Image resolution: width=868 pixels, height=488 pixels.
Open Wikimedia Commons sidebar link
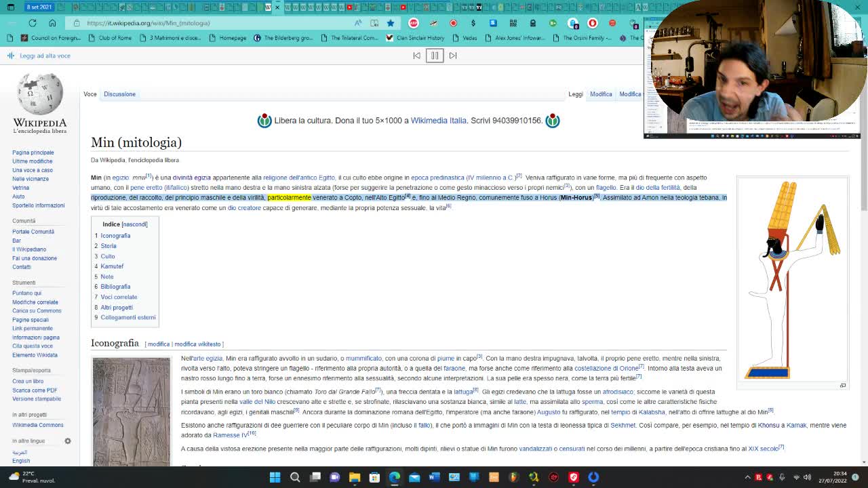click(x=37, y=425)
